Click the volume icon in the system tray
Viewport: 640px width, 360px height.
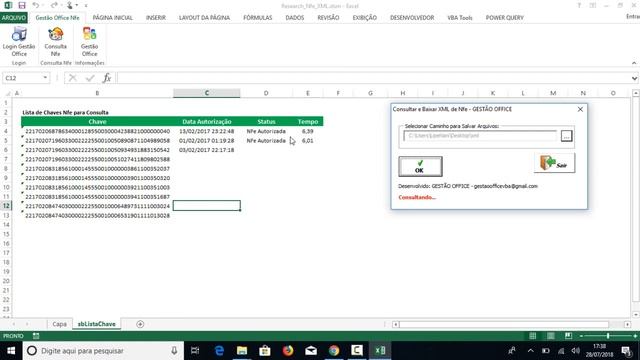pyautogui.click(x=576, y=351)
